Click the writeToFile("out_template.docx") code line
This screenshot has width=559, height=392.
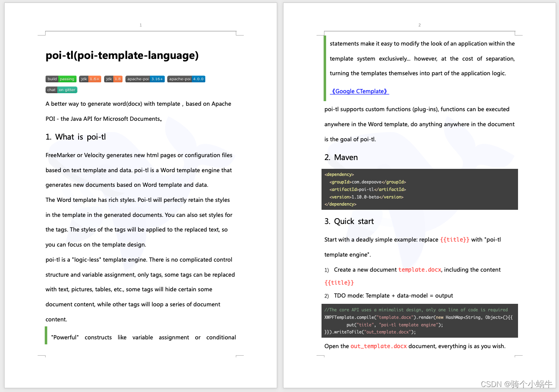[370, 332]
